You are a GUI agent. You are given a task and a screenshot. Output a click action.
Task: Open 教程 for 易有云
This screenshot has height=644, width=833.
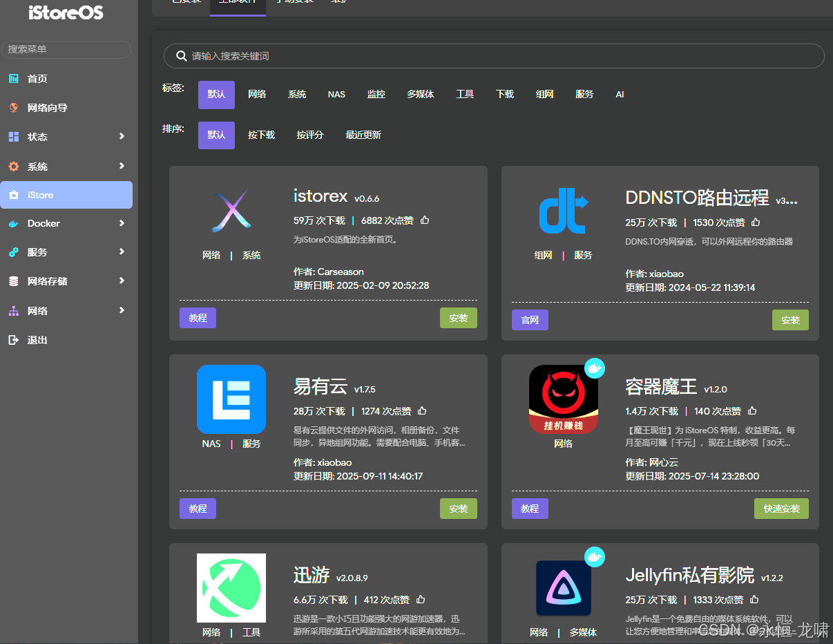(x=198, y=509)
